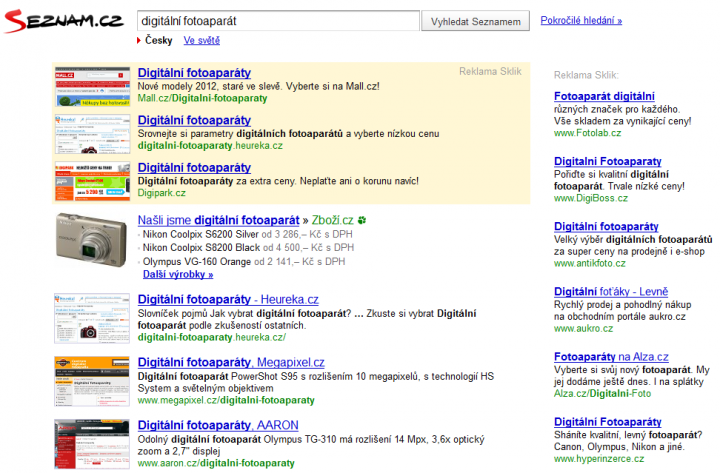
Task: Click 'www.hyperinzerce.cz' sidebar URL
Action: point(599,459)
